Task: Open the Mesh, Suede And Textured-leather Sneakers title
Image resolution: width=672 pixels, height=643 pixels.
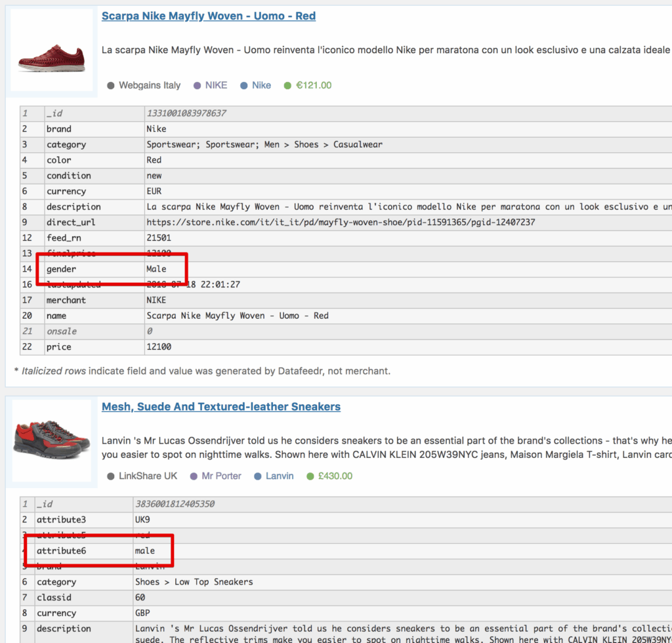Action: [x=220, y=407]
